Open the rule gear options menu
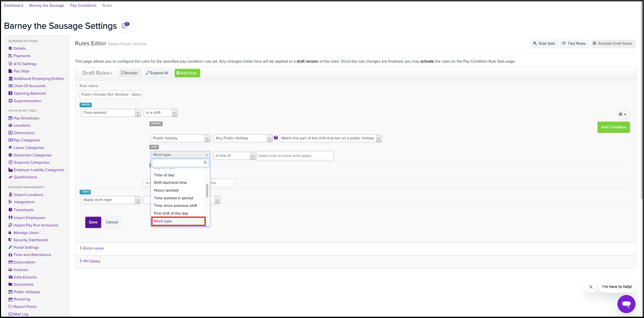This screenshot has height=318, width=644. pyautogui.click(x=622, y=114)
